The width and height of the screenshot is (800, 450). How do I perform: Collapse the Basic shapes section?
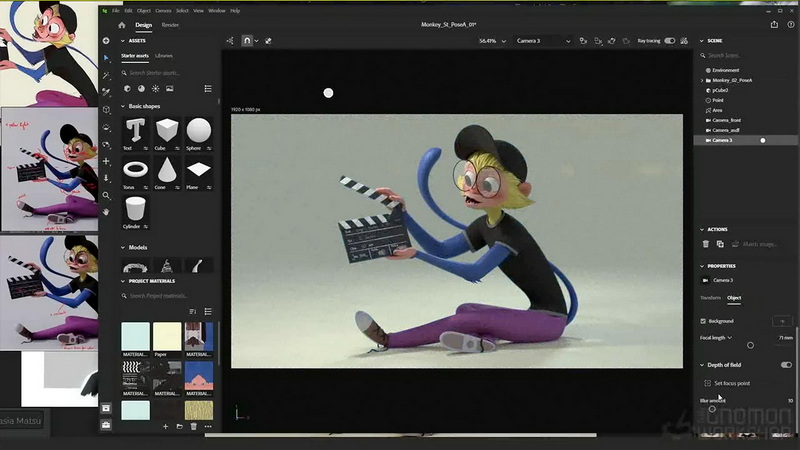click(x=122, y=106)
